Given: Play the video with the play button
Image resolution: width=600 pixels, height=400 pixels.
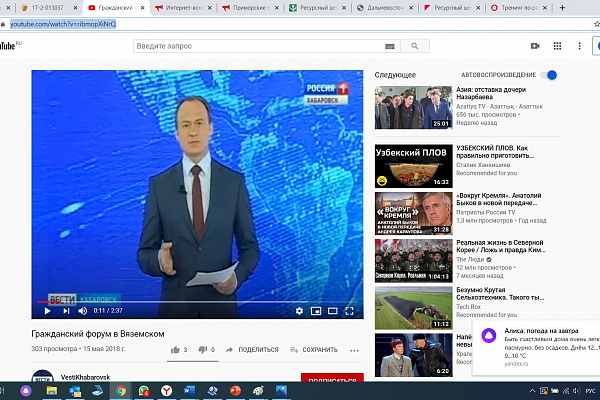Looking at the screenshot, I should (47, 311).
